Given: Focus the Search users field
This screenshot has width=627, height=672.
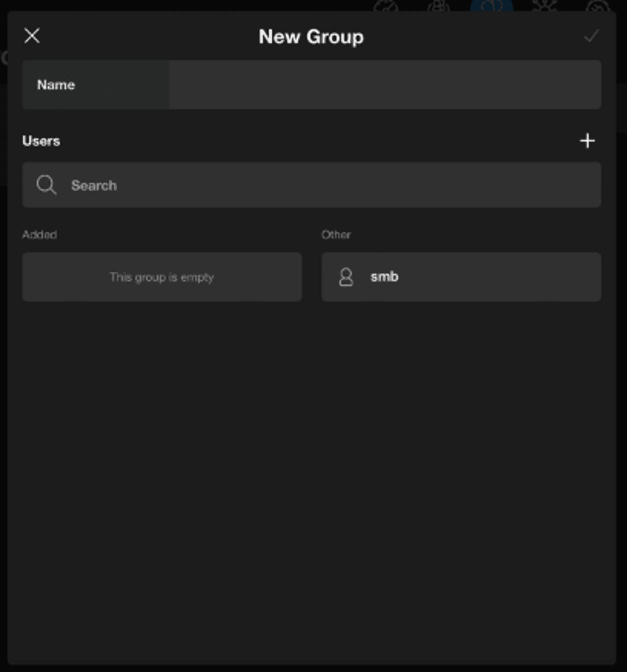Looking at the screenshot, I should tap(311, 185).
